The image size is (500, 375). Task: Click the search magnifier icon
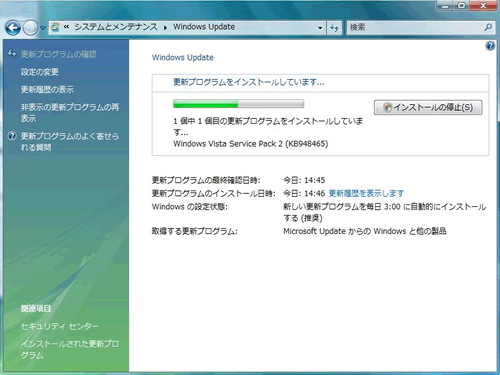(x=488, y=27)
